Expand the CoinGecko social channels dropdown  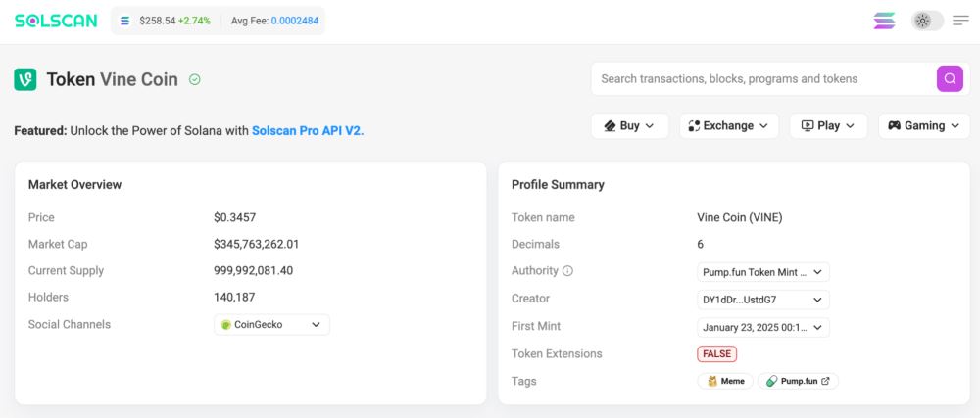click(x=271, y=324)
